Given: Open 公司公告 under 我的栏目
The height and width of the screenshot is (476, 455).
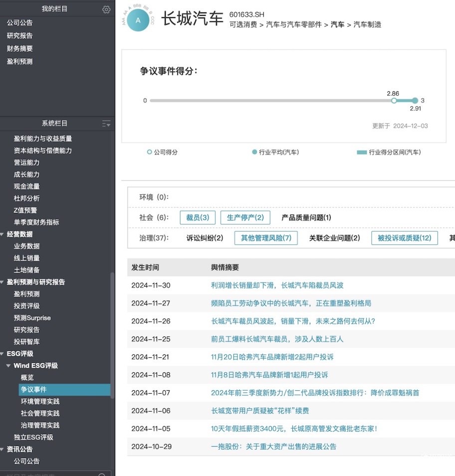Looking at the screenshot, I should [x=20, y=22].
